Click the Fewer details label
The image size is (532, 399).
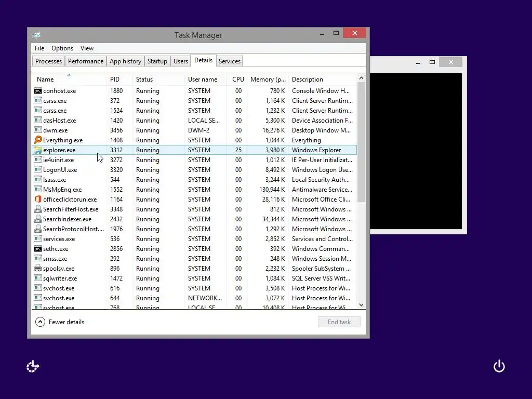[66, 322]
